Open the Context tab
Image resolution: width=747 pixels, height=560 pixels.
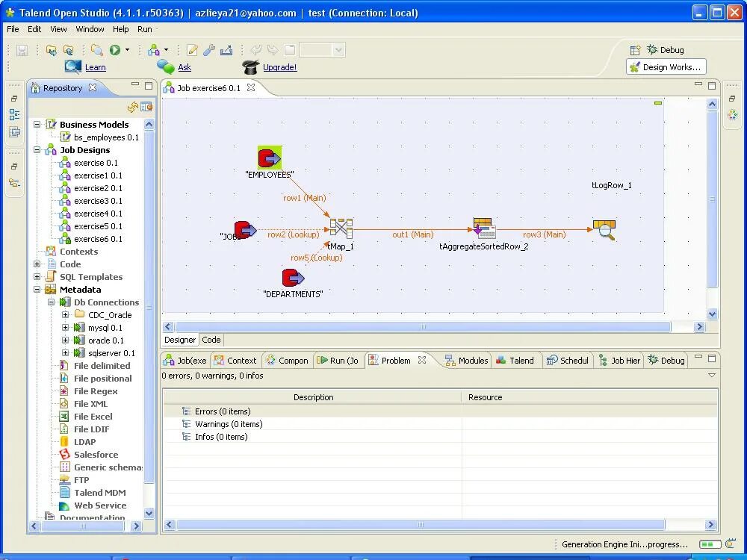click(235, 361)
